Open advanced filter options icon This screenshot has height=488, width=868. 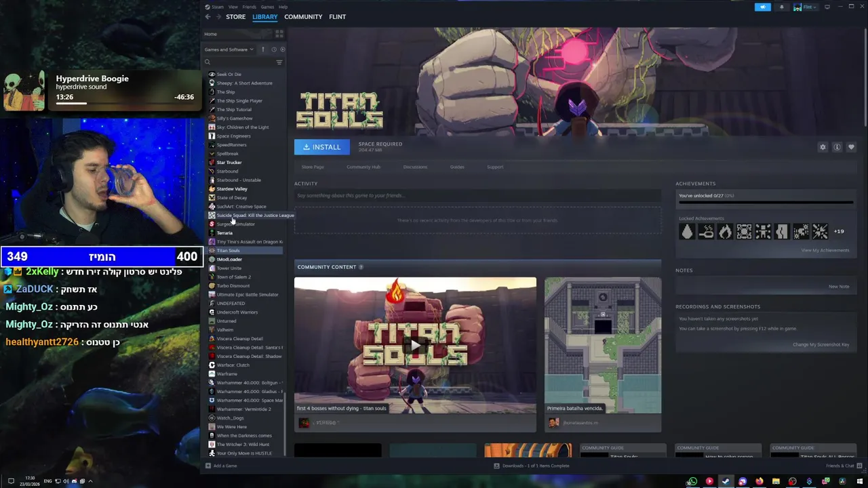click(279, 62)
